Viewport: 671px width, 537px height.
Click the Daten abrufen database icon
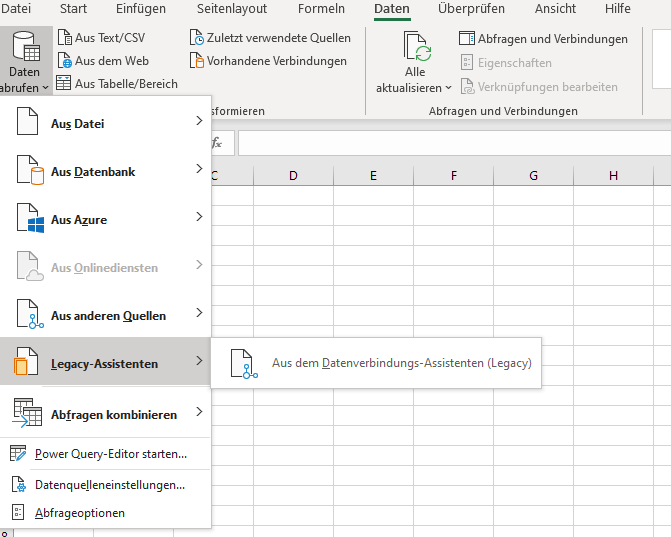coord(27,46)
